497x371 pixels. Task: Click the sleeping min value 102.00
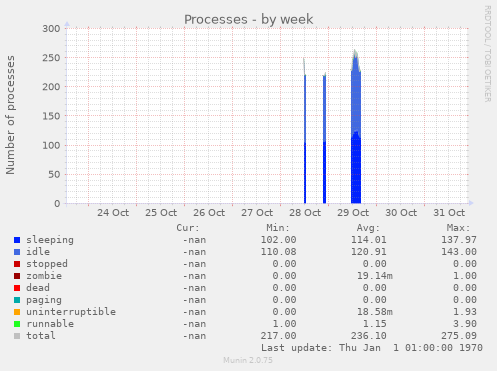point(278,240)
